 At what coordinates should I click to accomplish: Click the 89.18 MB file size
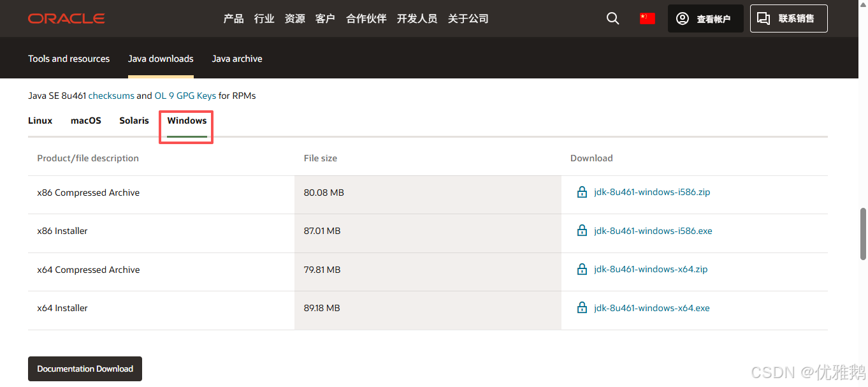(322, 308)
